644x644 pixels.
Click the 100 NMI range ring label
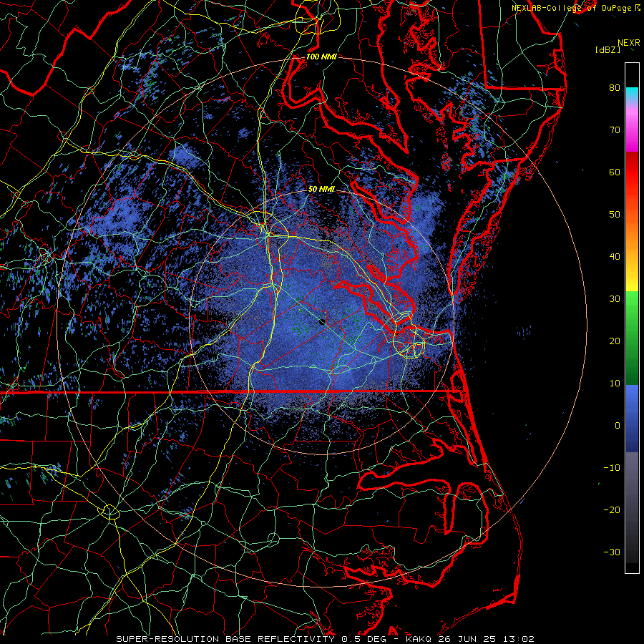point(321,57)
